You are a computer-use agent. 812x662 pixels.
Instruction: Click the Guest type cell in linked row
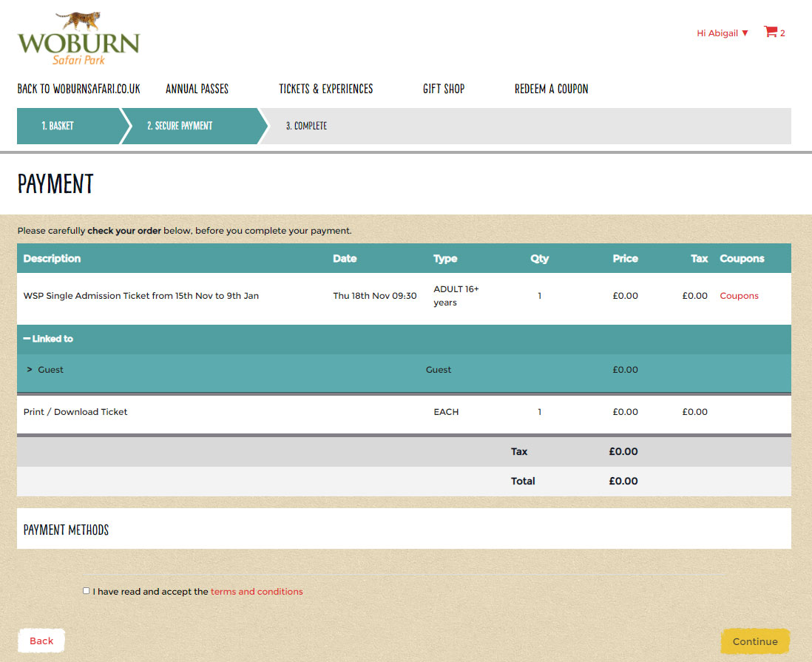tap(438, 369)
